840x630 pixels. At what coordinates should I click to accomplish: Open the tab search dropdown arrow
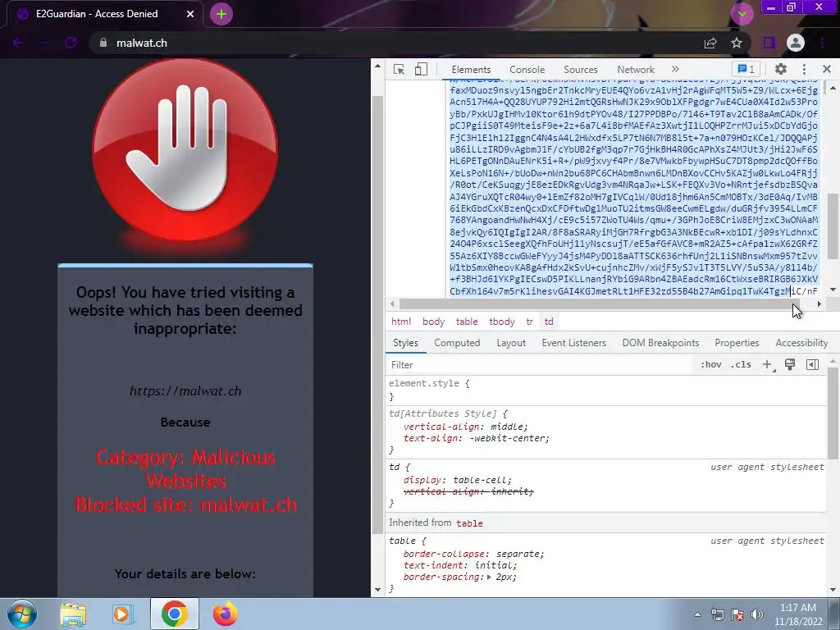[742, 13]
